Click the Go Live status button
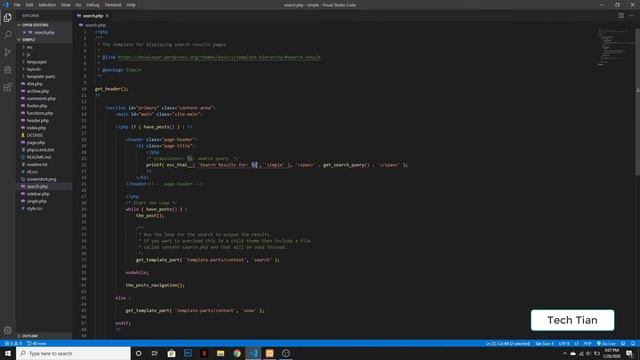Image resolution: width=640 pixels, height=360 pixels. click(607, 343)
